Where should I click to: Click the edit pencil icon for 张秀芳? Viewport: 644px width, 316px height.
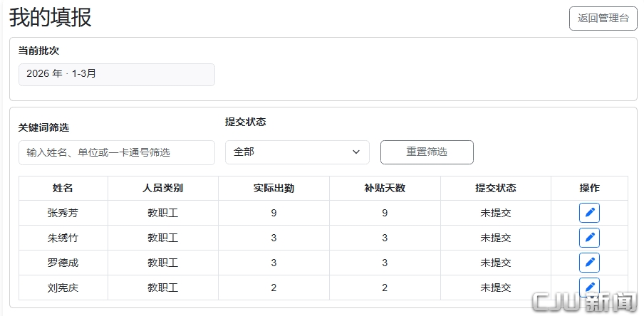[x=589, y=213]
